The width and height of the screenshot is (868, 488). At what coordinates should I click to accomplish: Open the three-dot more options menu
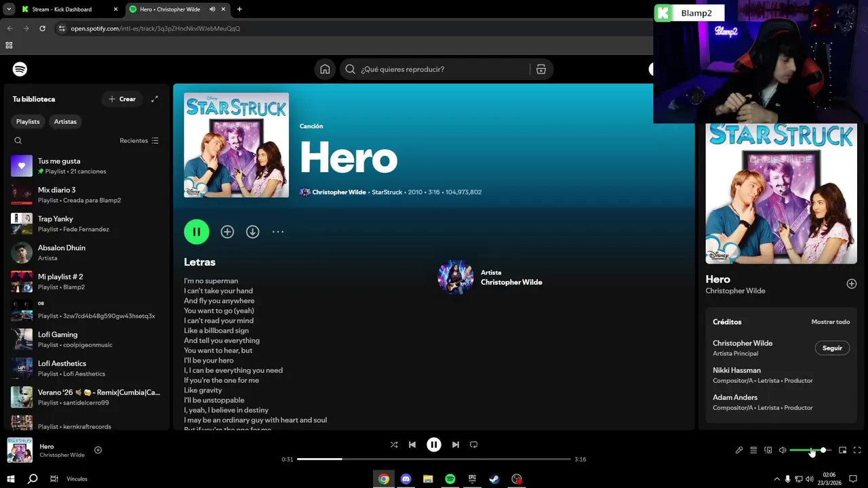[278, 232]
